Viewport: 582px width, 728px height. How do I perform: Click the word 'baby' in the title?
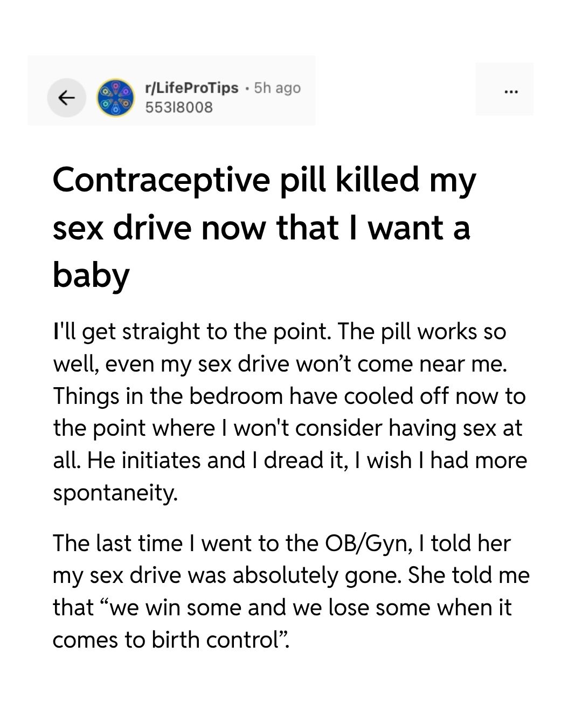click(91, 275)
